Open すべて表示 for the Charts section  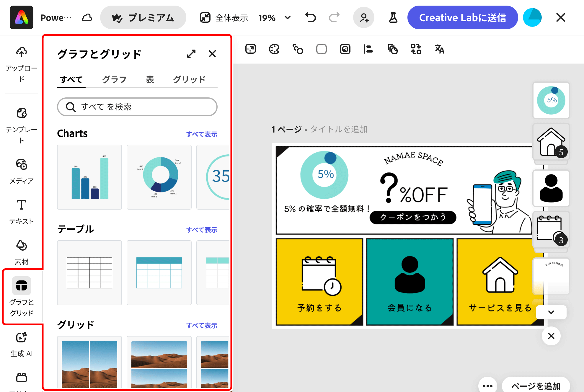[x=202, y=134]
